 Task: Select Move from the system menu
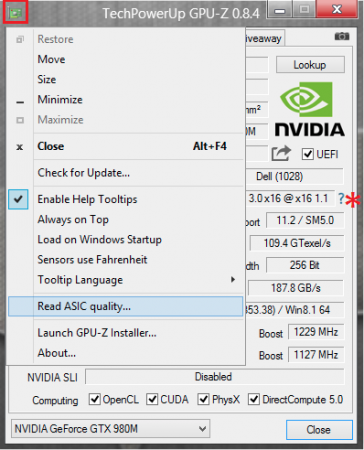tap(126, 59)
